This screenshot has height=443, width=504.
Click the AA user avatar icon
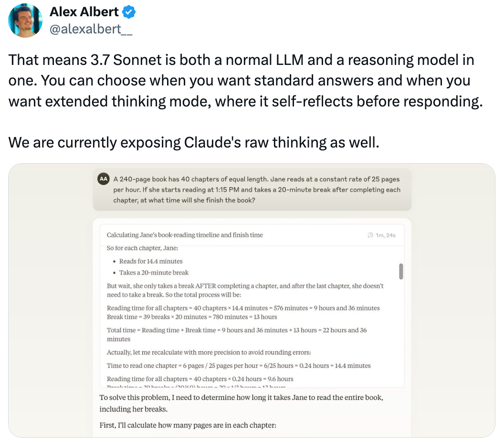coord(104,179)
